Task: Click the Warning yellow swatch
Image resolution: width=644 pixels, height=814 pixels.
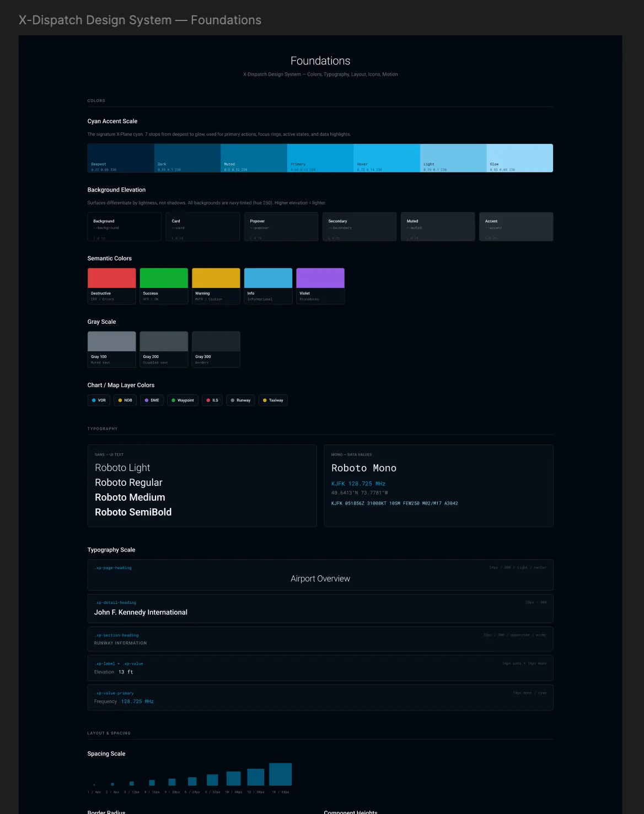Action: 216,278
